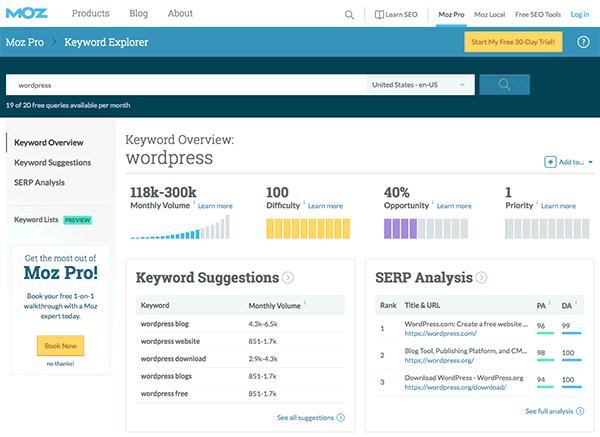Open the United States - en-US locale dropdown

coord(420,85)
